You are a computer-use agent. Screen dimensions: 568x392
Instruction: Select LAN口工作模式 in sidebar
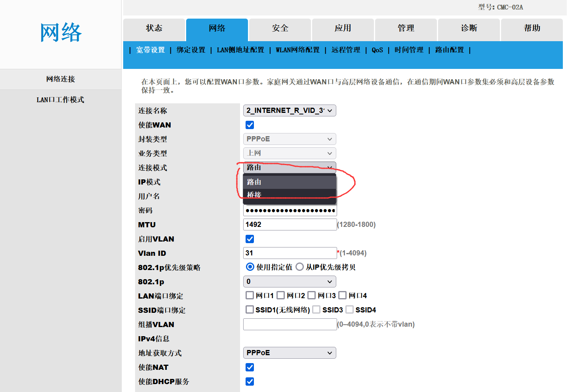(x=60, y=100)
